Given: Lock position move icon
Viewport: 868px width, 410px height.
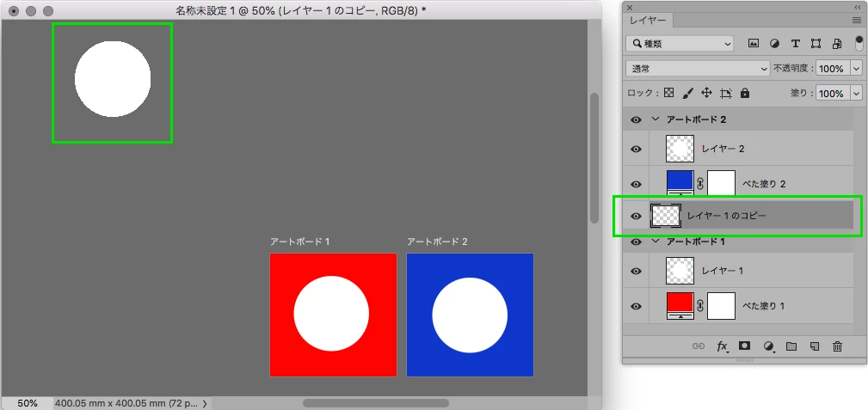Looking at the screenshot, I should coord(706,93).
